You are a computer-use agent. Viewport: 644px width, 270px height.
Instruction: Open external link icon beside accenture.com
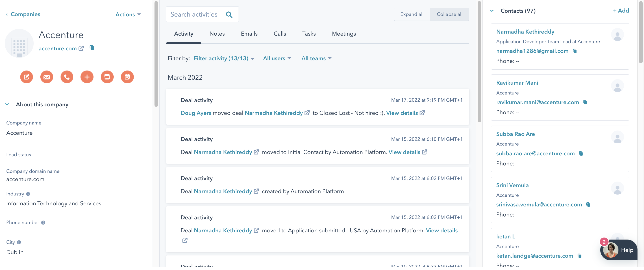[x=81, y=48]
